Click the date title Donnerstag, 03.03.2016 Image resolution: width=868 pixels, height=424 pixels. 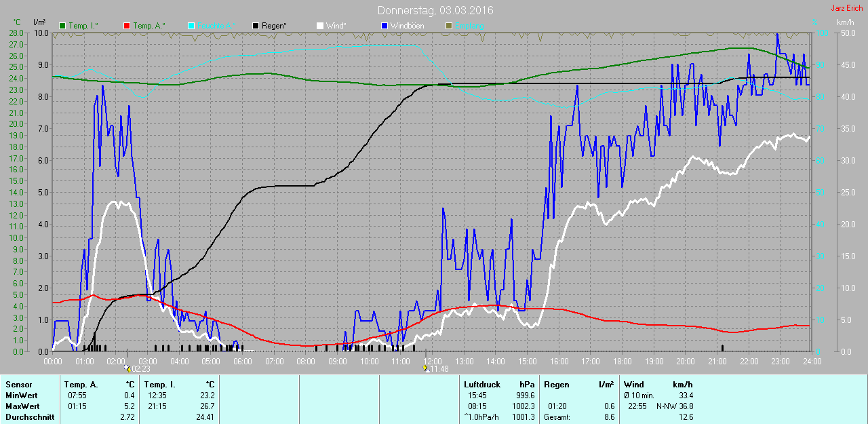click(435, 11)
